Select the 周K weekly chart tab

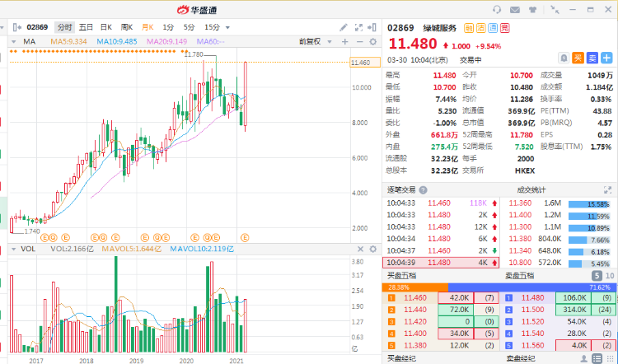click(x=127, y=27)
